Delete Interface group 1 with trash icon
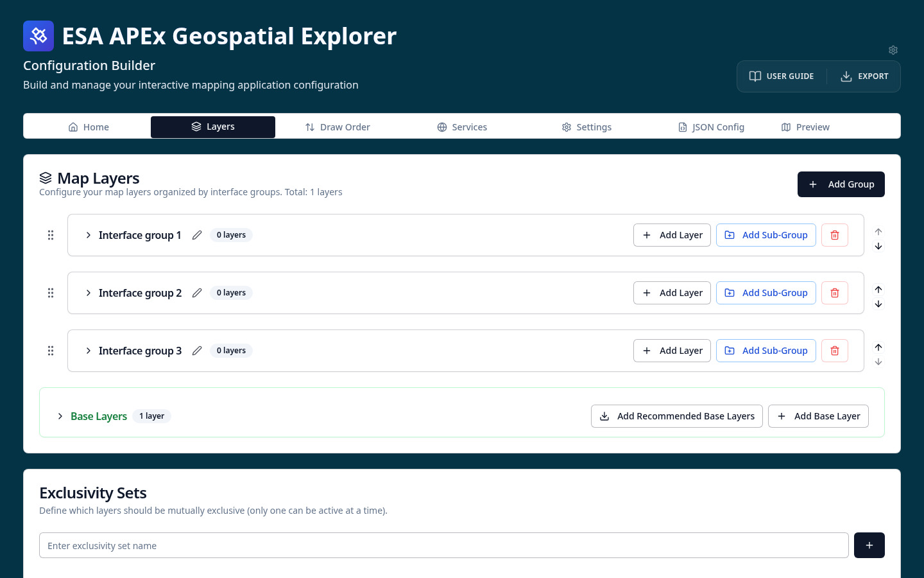Image resolution: width=924 pixels, height=578 pixels. coord(835,235)
